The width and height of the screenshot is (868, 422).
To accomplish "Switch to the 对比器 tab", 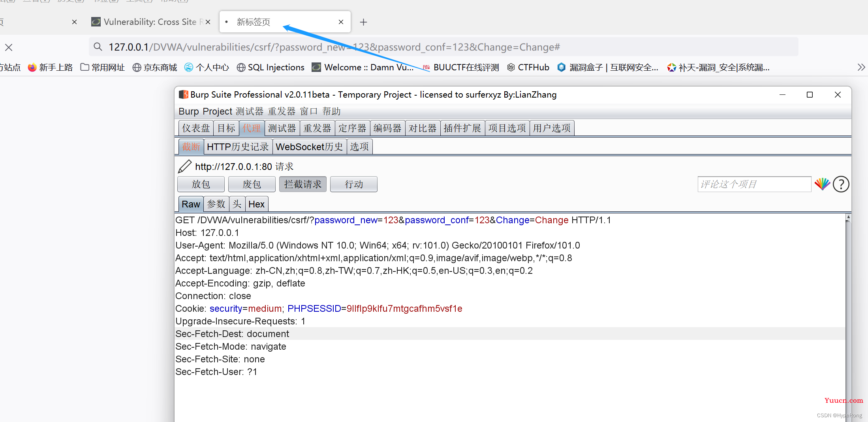I will 423,128.
